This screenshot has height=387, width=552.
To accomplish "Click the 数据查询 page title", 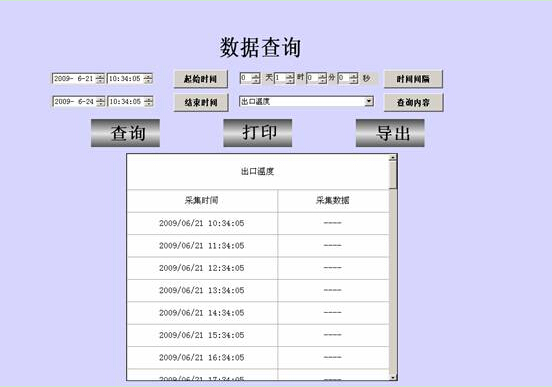I will (261, 48).
